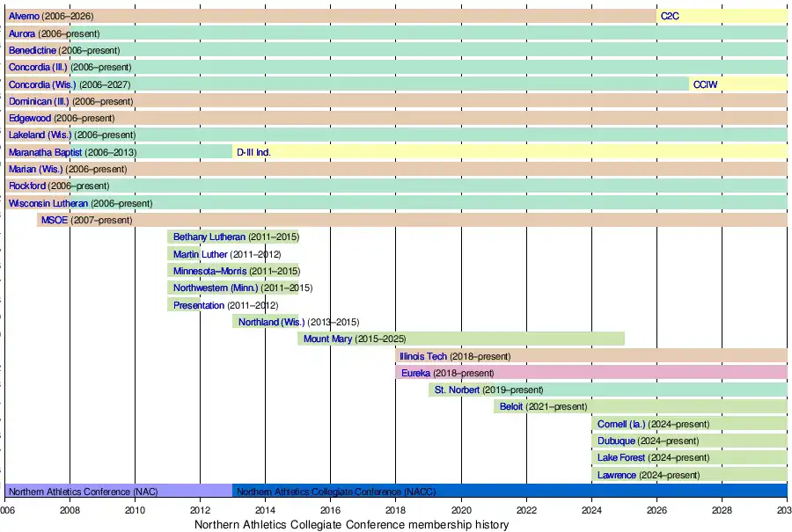The height and width of the screenshot is (532, 792).
Task: Open the Illinois Tech link
Action: [423, 356]
